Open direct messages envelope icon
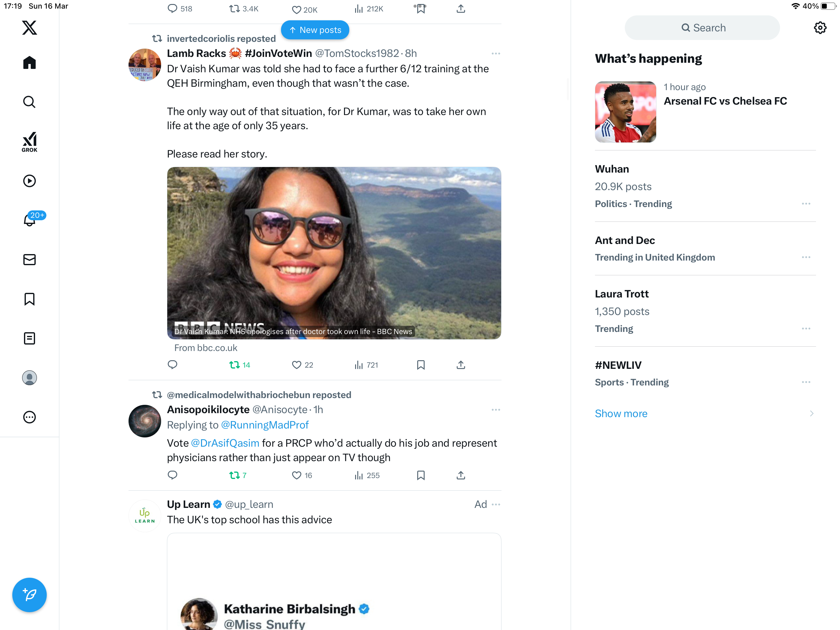 29,260
